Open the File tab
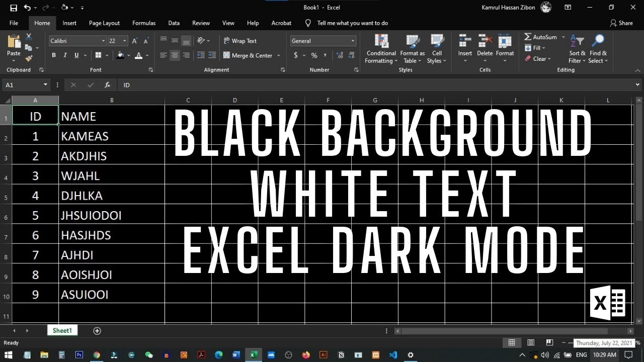The width and height of the screenshot is (644, 362). point(14,23)
